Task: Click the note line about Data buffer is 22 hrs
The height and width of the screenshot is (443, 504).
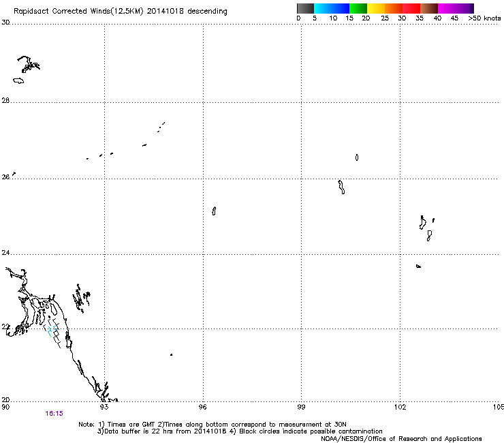Action: pos(240,431)
